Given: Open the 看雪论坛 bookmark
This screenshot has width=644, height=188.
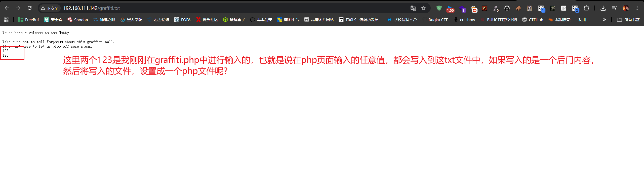Looking at the screenshot, I should click(158, 20).
